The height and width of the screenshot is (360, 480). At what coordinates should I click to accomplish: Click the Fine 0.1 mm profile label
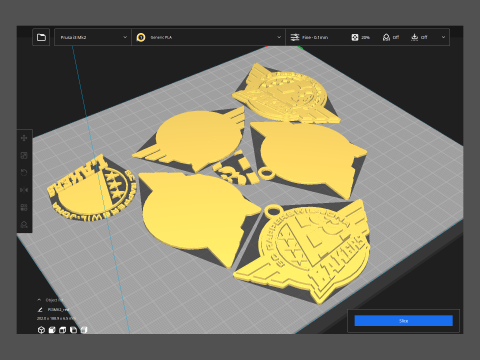(x=315, y=38)
